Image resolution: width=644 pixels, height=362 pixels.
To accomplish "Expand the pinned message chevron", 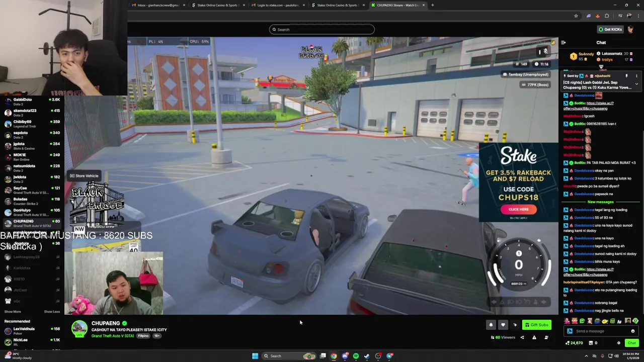I will click(636, 84).
